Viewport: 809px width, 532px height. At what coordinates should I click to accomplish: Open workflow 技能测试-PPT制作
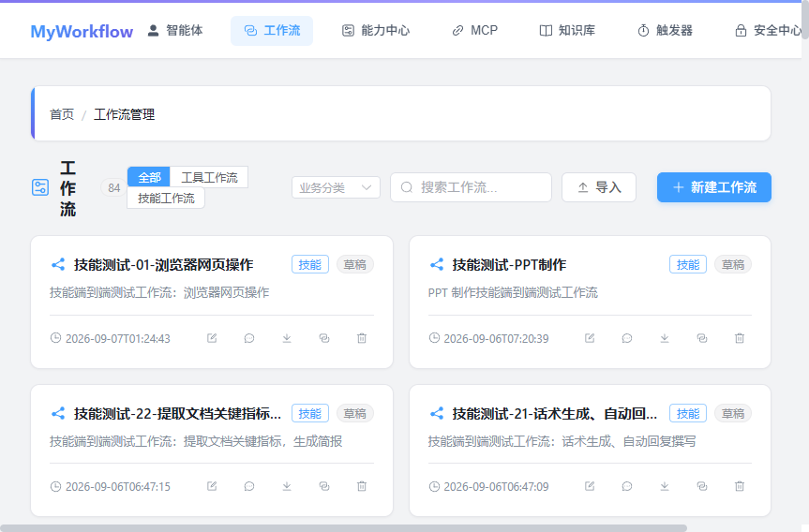tap(509, 264)
